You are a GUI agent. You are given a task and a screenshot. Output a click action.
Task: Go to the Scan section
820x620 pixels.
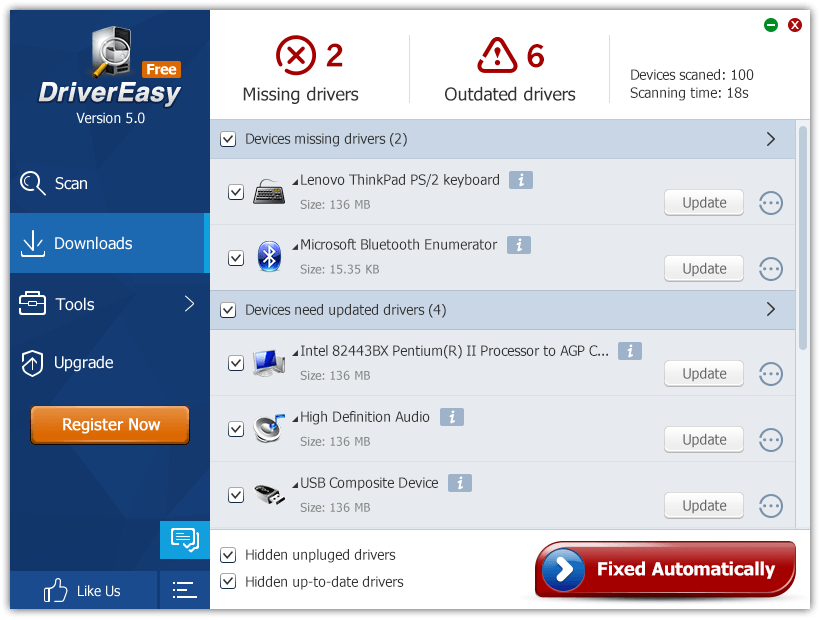click(70, 184)
